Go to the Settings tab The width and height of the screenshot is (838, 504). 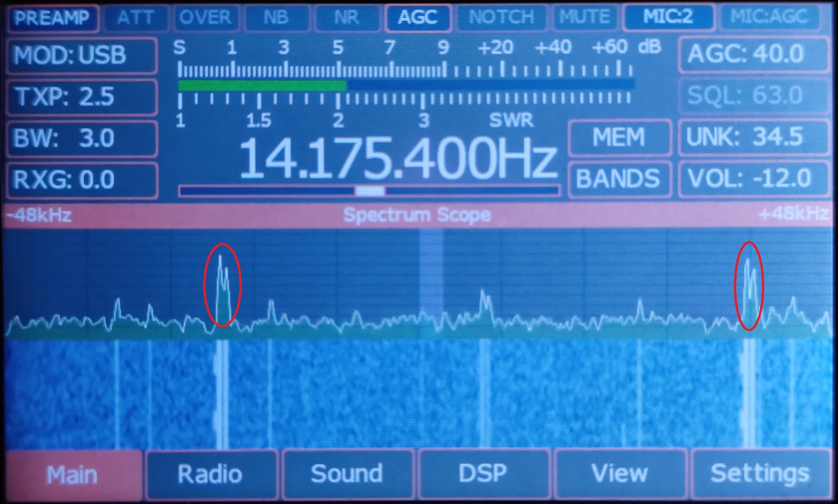tap(760, 474)
